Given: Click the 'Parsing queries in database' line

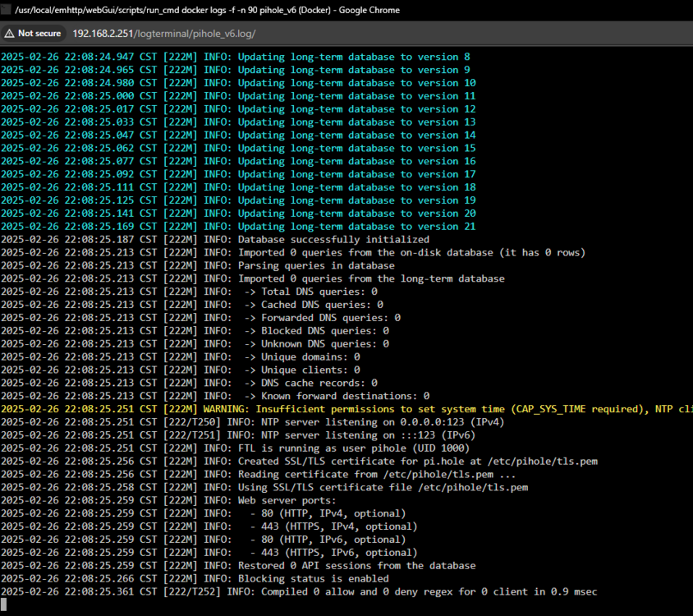Looking at the screenshot, I should click(x=198, y=266).
